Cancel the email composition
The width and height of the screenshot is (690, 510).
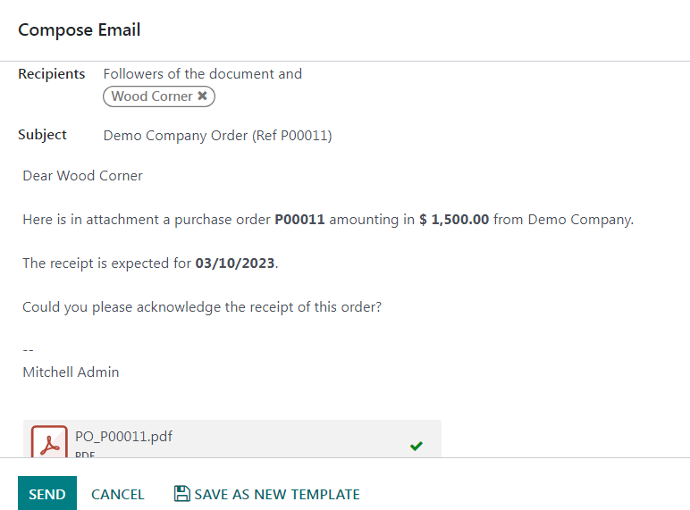point(118,494)
